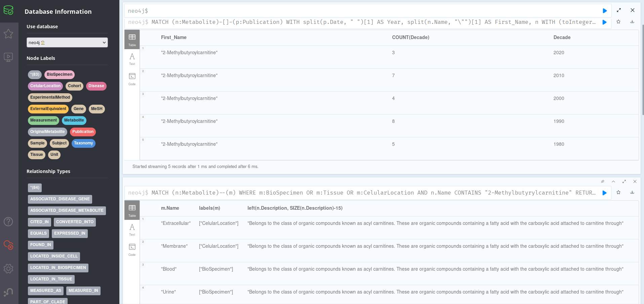Make the second result frame fullscreen
Screen dimensions: 644x304
point(624,181)
